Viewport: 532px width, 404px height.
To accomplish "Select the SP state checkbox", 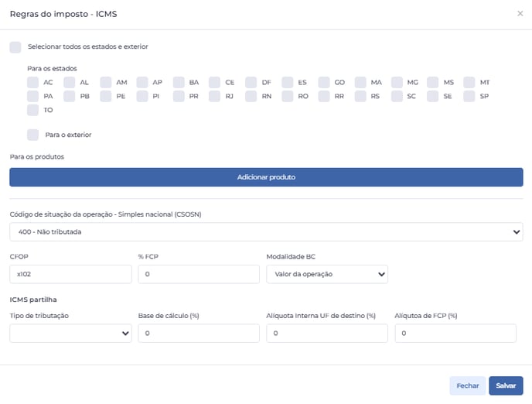I will coord(469,97).
